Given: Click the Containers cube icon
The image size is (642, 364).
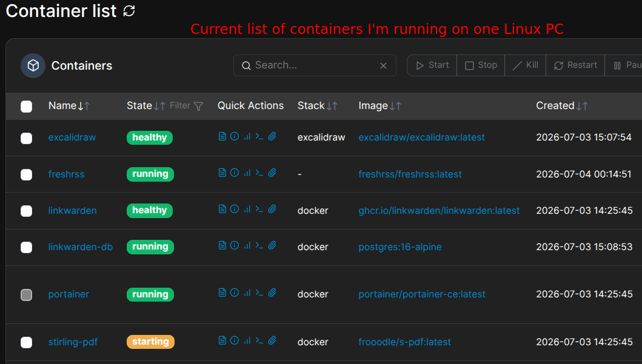Looking at the screenshot, I should [33, 65].
